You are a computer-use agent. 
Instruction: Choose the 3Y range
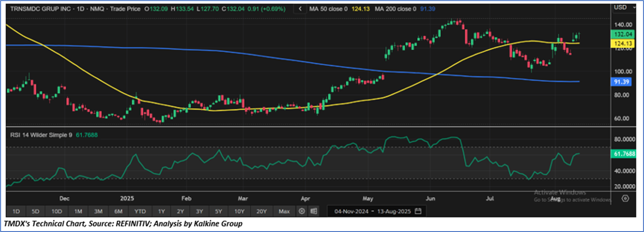pos(200,211)
